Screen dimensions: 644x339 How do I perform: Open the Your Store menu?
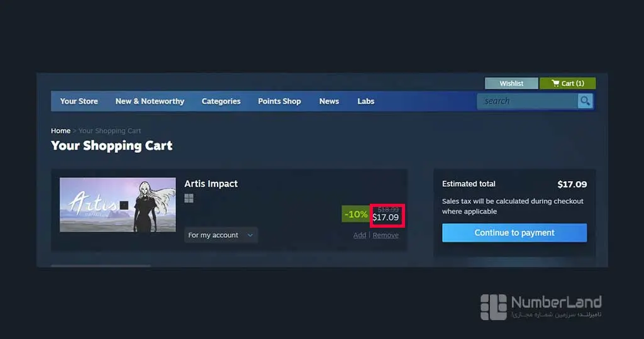[79, 101]
